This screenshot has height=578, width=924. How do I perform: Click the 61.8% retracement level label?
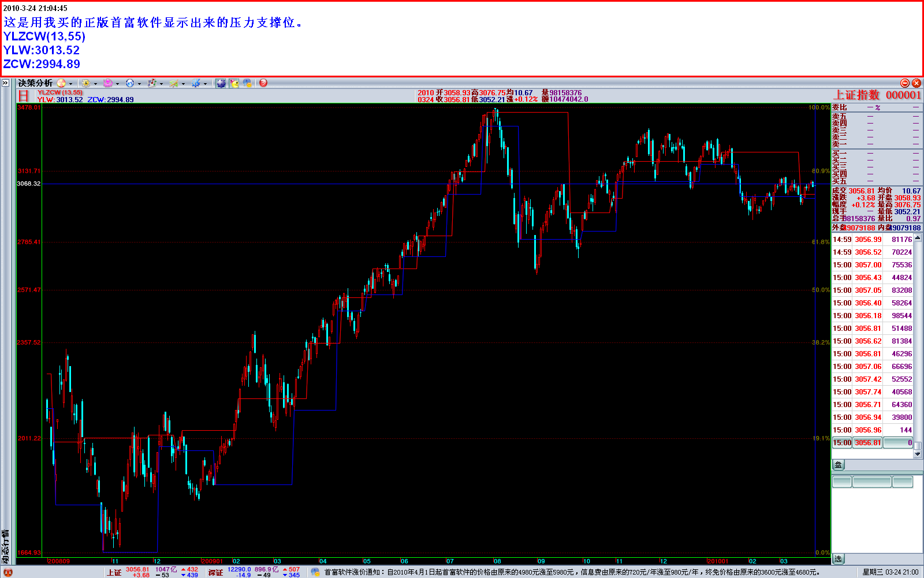(x=821, y=242)
